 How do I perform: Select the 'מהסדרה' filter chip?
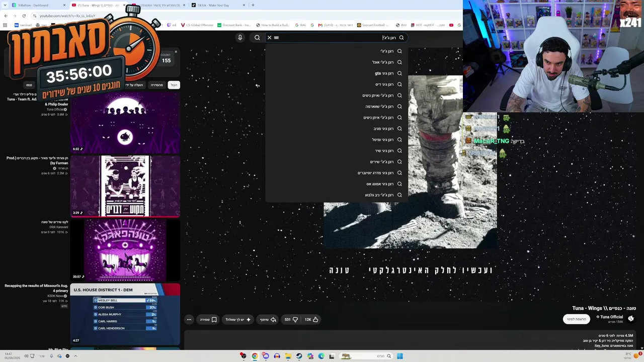click(x=157, y=85)
